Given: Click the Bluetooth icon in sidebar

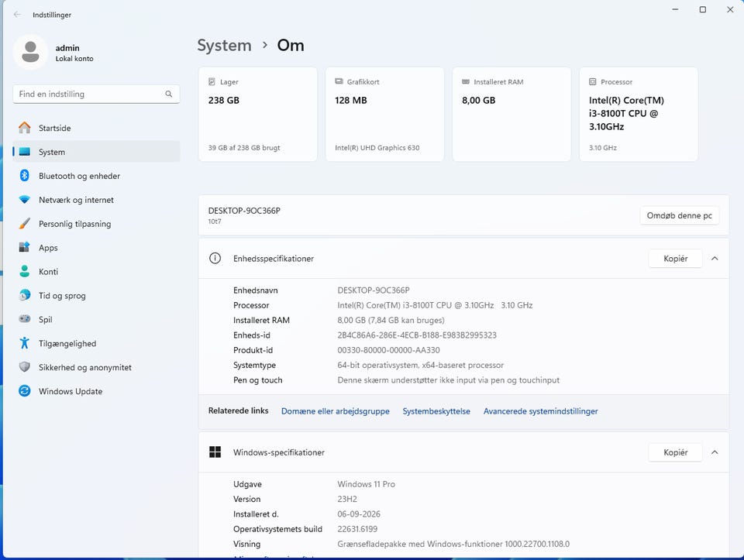Looking at the screenshot, I should click(25, 176).
